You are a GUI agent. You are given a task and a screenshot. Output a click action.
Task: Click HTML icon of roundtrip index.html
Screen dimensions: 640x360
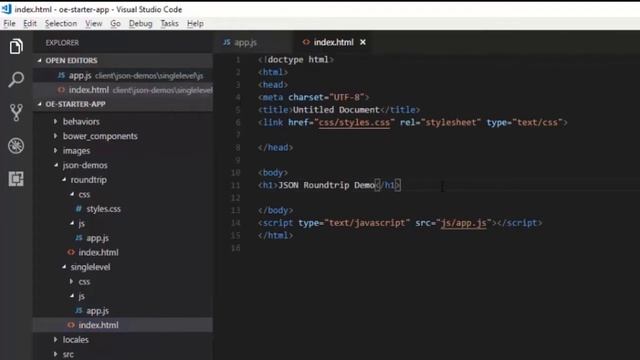click(71, 252)
